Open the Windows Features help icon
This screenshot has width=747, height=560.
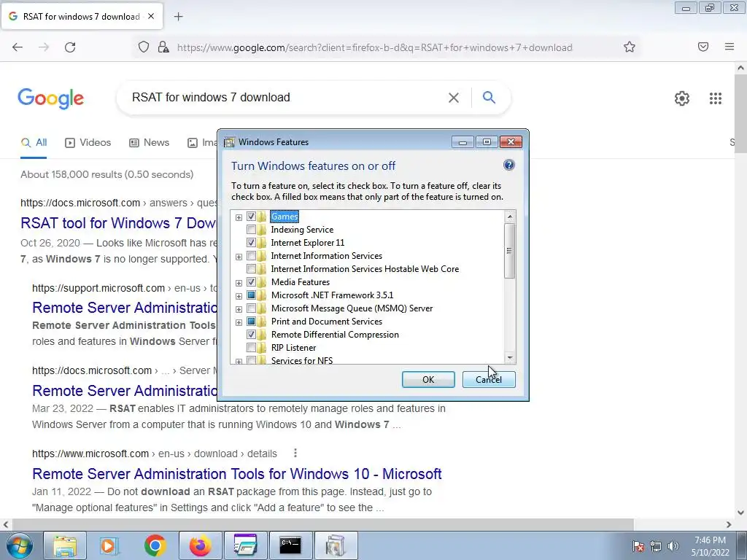[x=508, y=166]
